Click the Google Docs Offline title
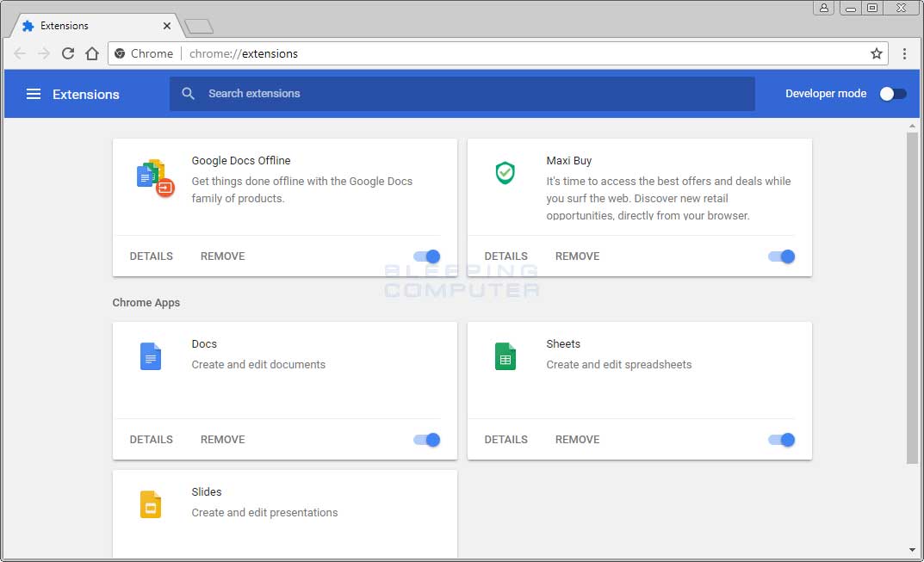The image size is (924, 562). tap(241, 160)
